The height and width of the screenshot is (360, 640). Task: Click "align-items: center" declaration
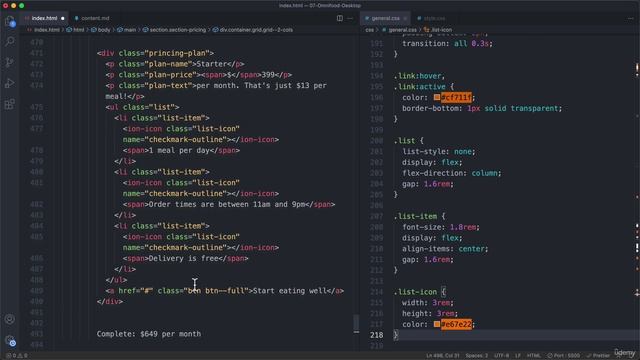click(x=445, y=249)
